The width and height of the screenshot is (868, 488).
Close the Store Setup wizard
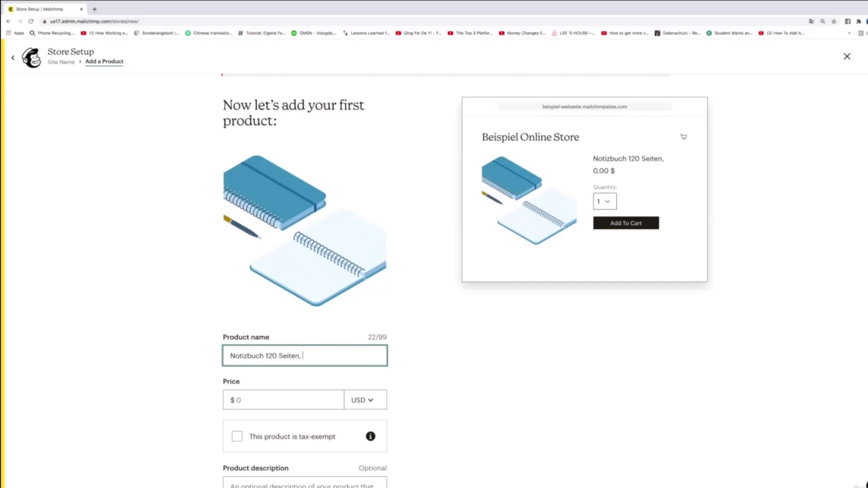coord(847,56)
